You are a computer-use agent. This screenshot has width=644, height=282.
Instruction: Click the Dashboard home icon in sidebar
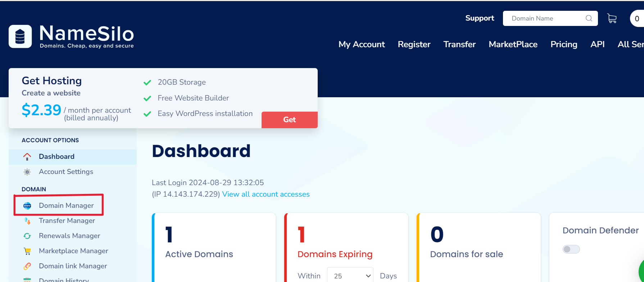click(27, 157)
